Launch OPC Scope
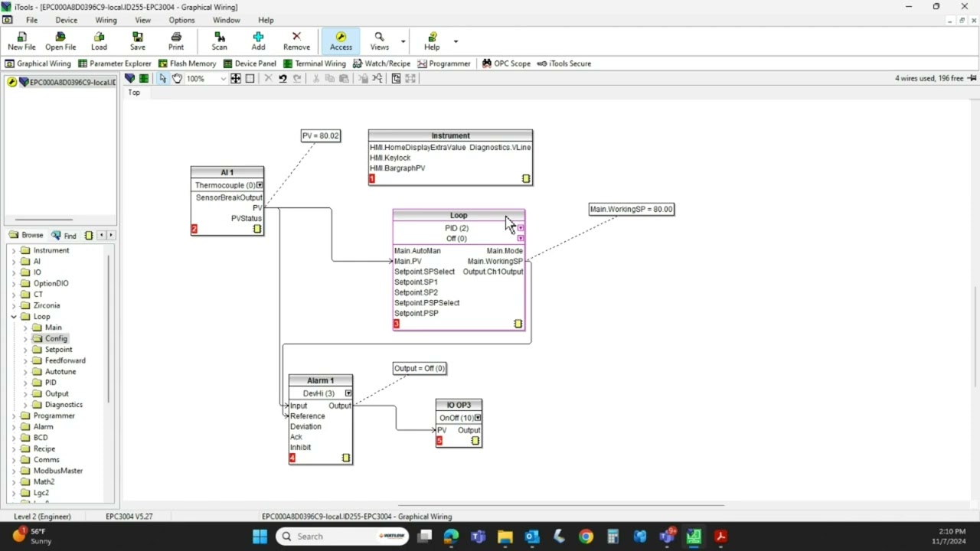 (506, 64)
